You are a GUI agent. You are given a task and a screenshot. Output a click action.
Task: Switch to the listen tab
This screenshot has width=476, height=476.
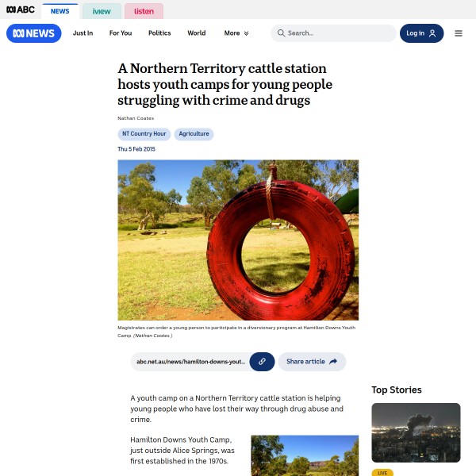[144, 11]
